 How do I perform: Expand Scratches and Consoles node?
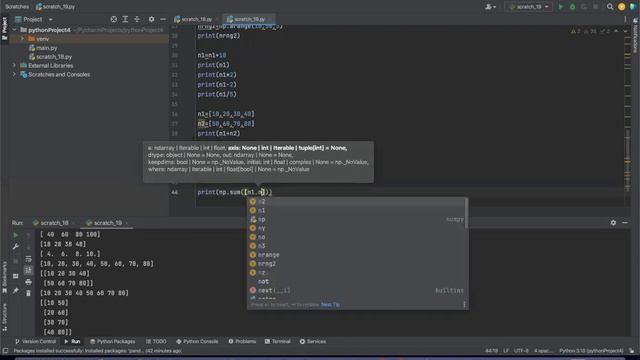click(14, 74)
